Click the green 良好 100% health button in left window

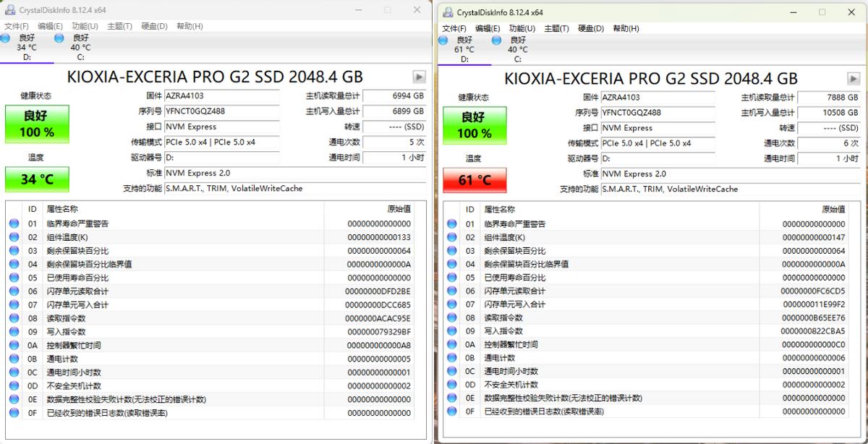pos(37,124)
